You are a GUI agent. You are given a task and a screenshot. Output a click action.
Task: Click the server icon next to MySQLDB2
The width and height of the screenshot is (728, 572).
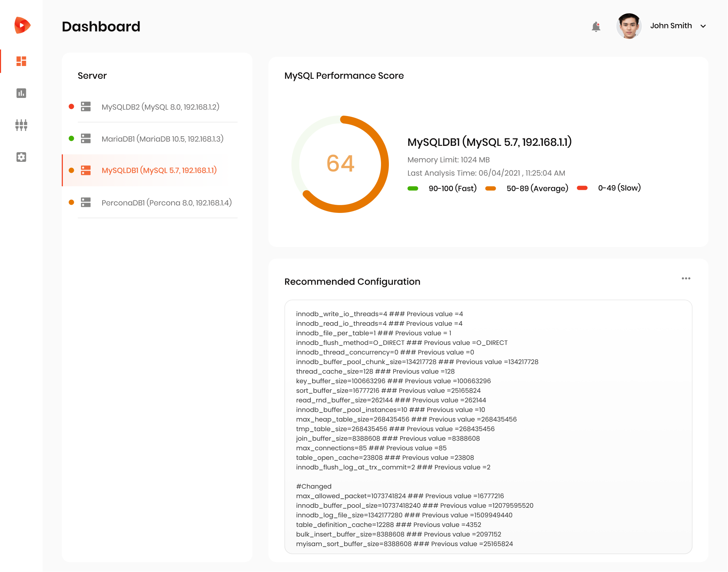click(86, 106)
